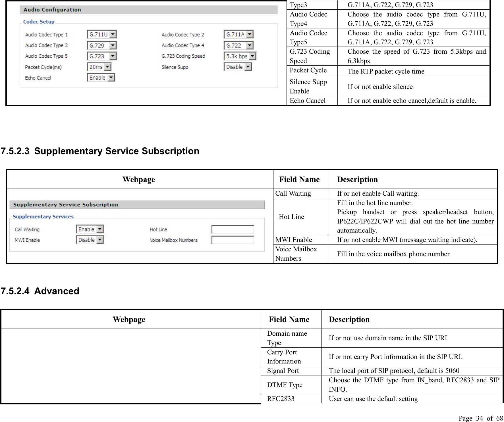This screenshot has height=422, width=504.
Task: Open the Echo Cancel dropdown
Action: 101,78
